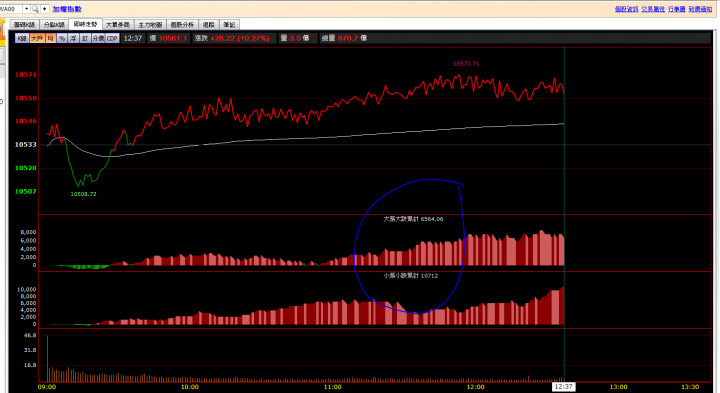Open the 個股資訊 link
720x393 pixels.
pos(626,9)
